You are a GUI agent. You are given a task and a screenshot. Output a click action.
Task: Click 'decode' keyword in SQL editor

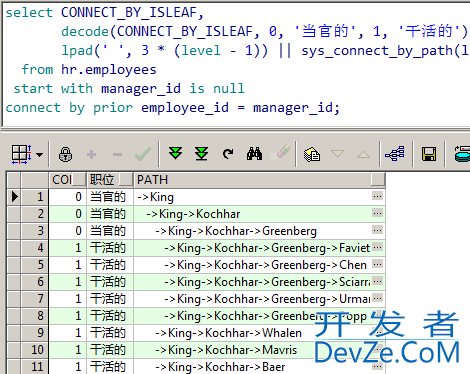tap(85, 32)
